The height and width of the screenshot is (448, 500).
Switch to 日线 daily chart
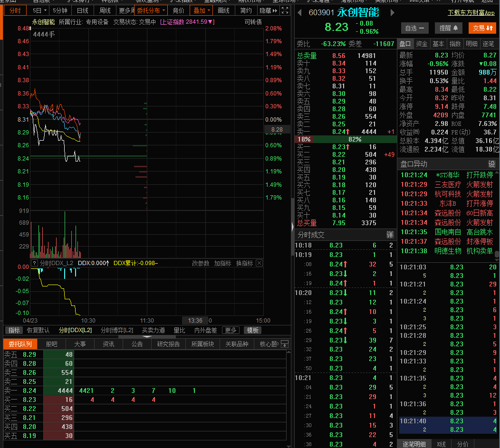point(82,10)
